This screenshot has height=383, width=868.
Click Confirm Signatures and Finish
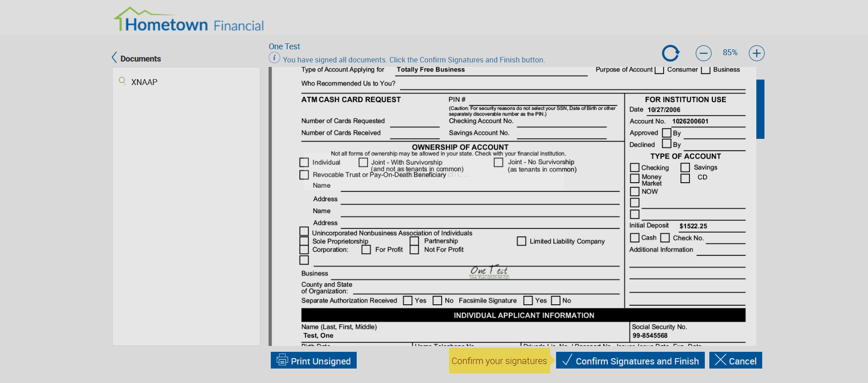point(630,360)
